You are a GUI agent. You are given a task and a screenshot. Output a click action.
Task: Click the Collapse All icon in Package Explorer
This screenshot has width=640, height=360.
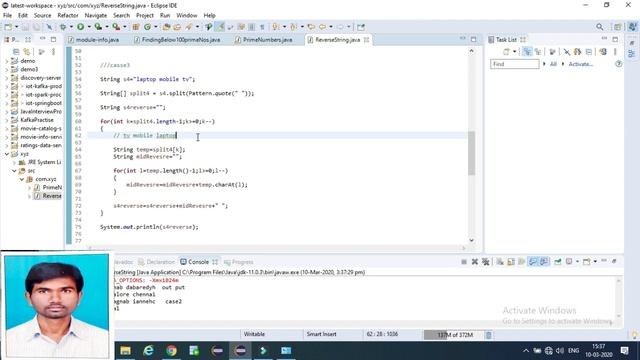pyautogui.click(x=16, y=52)
